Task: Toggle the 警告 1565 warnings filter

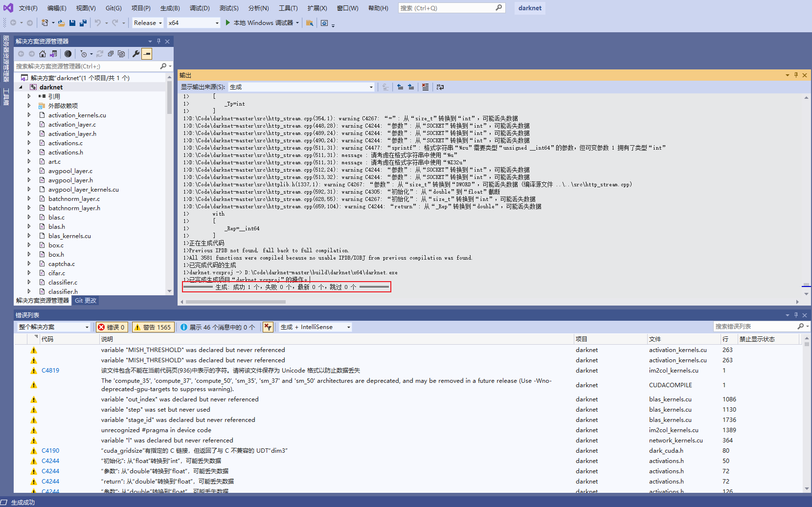Action: click(153, 327)
